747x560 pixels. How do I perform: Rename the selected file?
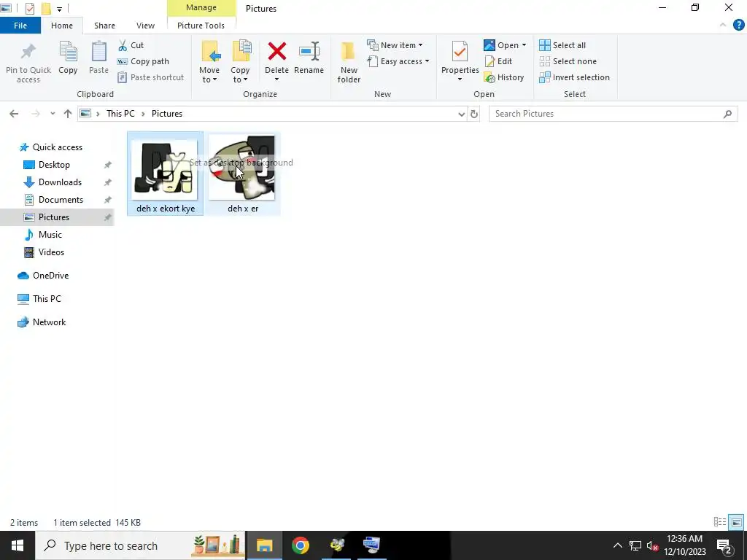click(x=309, y=58)
